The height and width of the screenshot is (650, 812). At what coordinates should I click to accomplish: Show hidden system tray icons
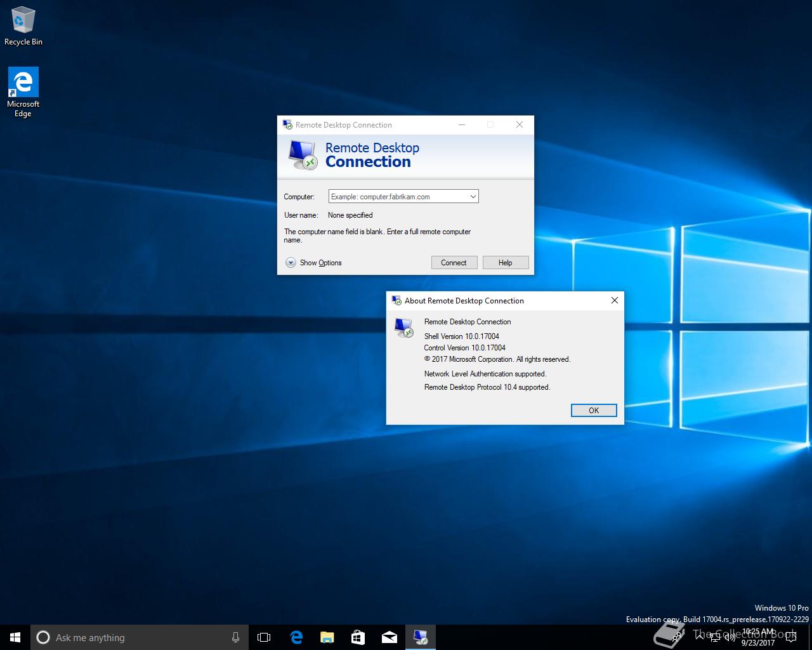tap(698, 637)
